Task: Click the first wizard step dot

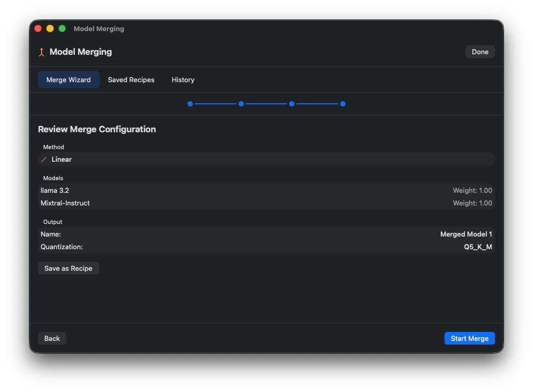Action: coord(190,104)
